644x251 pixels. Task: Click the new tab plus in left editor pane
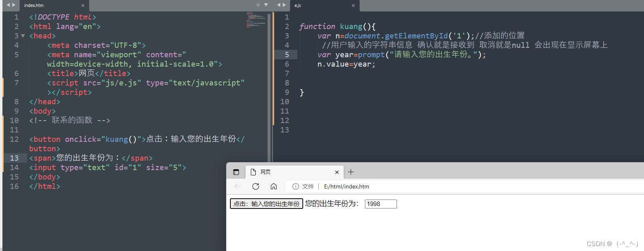click(x=258, y=5)
